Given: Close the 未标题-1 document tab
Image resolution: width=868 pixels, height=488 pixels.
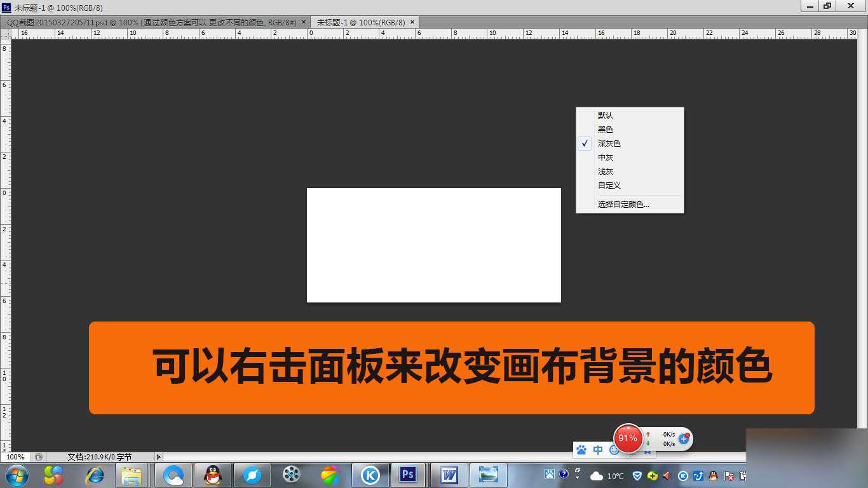Looking at the screenshot, I should tap(413, 22).
